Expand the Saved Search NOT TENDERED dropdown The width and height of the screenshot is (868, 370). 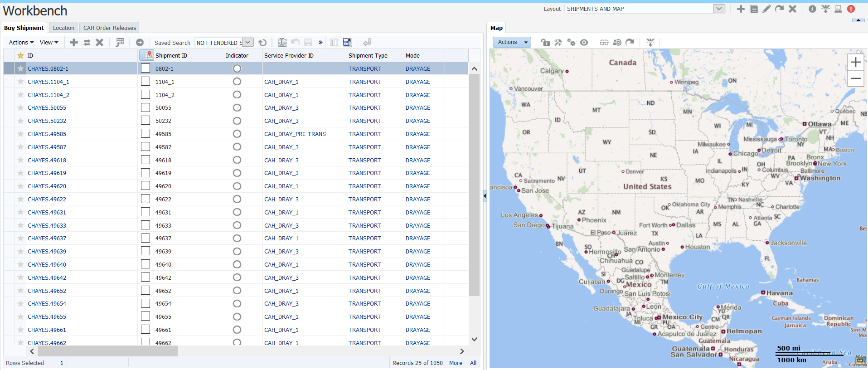tap(247, 43)
